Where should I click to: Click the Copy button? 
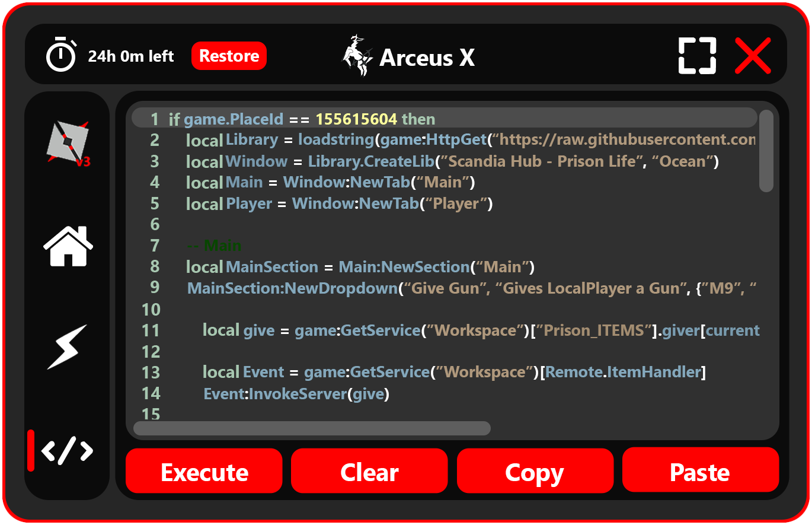[x=535, y=472]
